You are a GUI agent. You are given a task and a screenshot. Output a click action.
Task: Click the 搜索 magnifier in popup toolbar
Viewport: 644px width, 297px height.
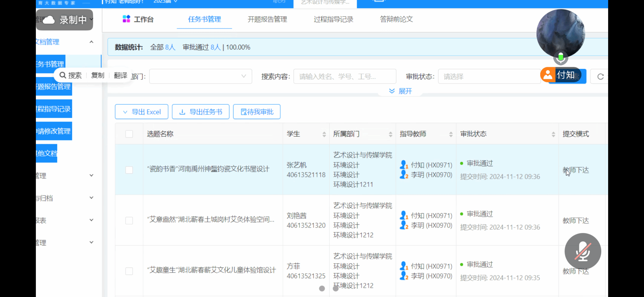(x=63, y=75)
